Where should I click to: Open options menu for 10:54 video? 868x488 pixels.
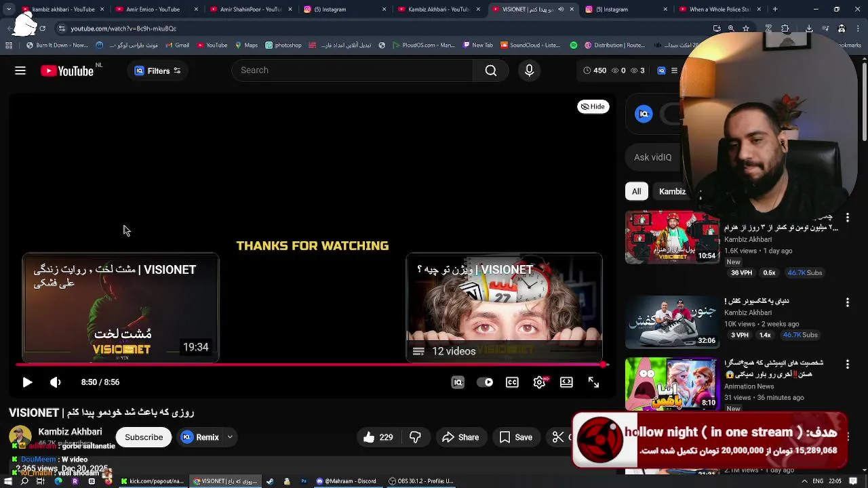click(x=847, y=218)
